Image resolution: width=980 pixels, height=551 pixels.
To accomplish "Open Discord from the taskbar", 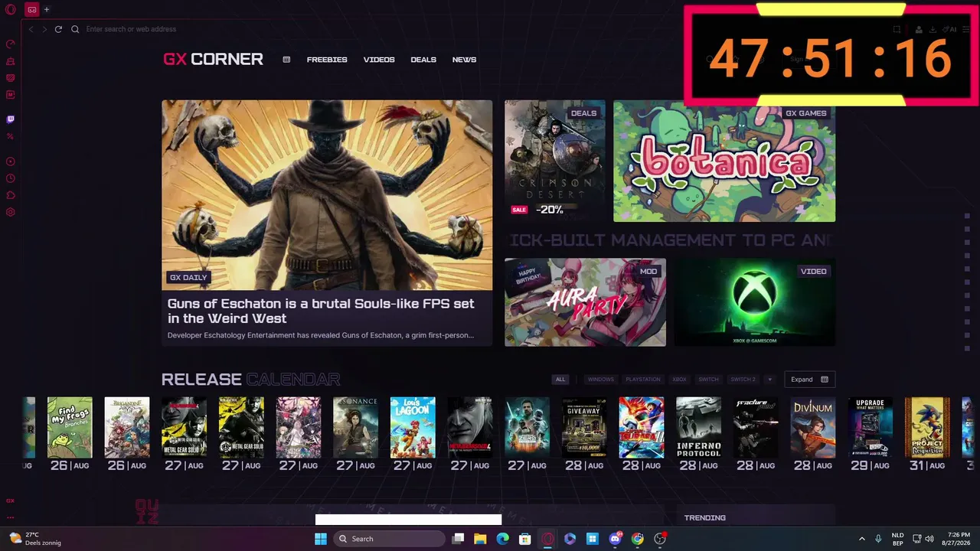I will [615, 539].
